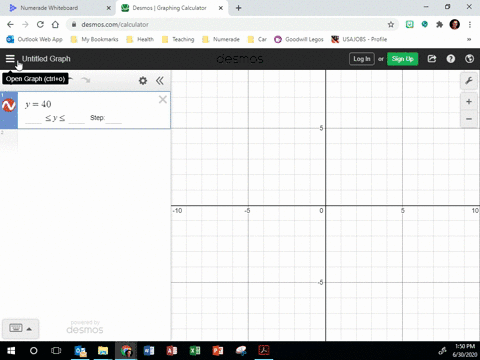480x360 pixels.
Task: Click the slider upper bound field
Action: click(x=77, y=119)
